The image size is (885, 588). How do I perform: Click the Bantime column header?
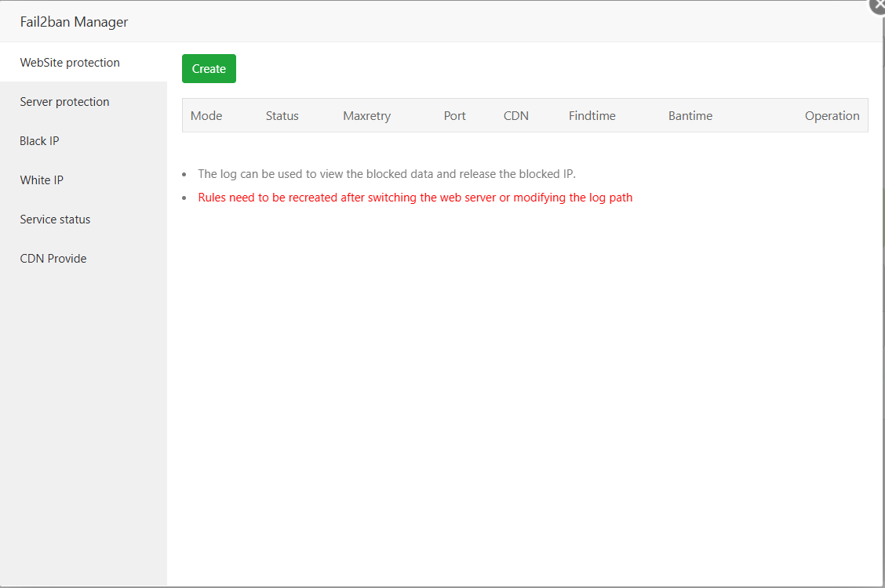coord(690,115)
